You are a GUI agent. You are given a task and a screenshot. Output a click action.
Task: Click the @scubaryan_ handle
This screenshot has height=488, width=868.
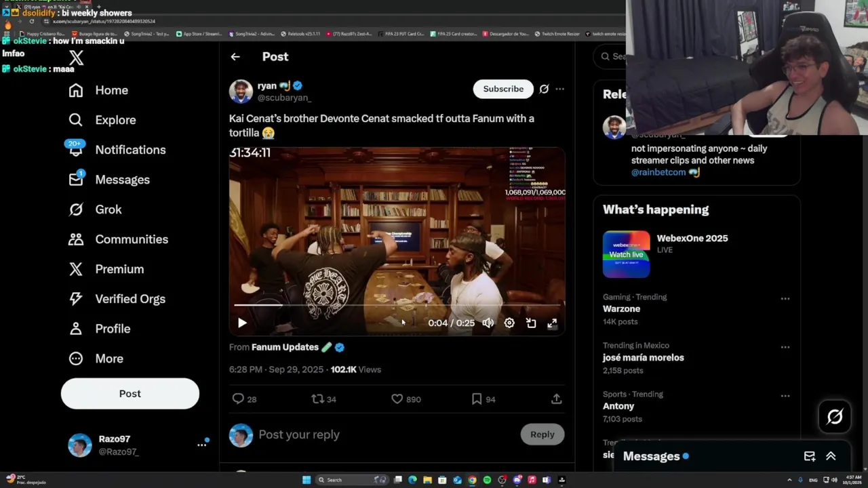pyautogui.click(x=284, y=98)
